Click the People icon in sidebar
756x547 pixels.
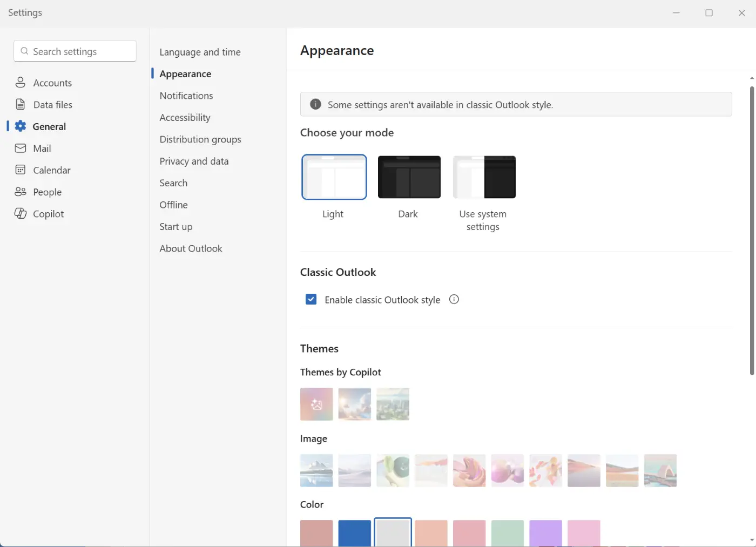point(21,192)
